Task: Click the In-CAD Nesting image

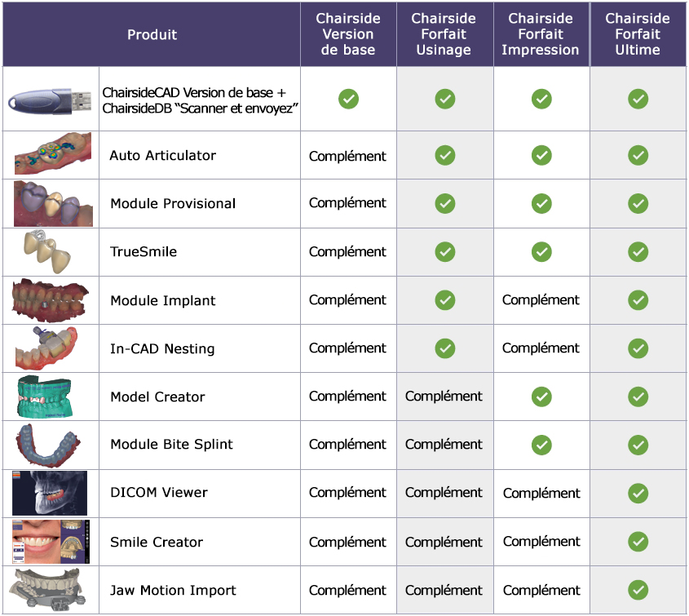Action: tap(46, 348)
